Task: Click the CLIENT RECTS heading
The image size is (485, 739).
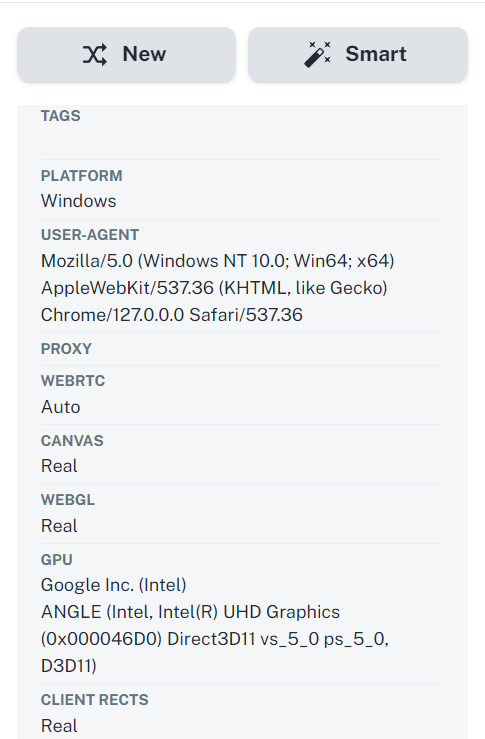Action: click(x=95, y=700)
